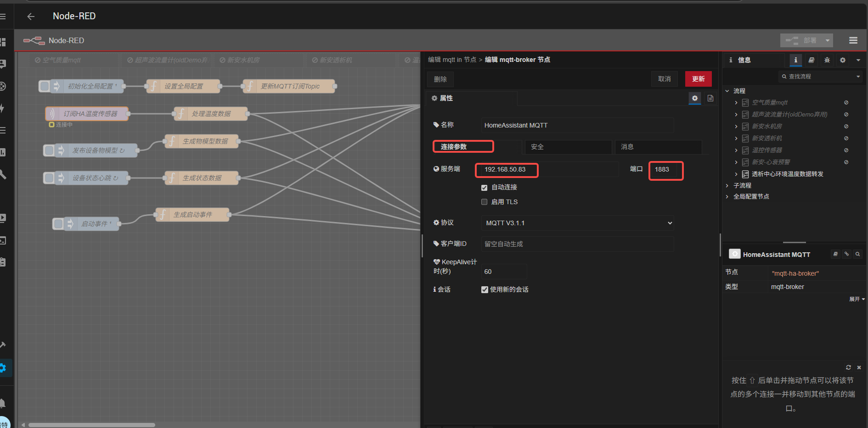This screenshot has width=868, height=428.
Task: Click the red 更新 button
Action: (698, 79)
